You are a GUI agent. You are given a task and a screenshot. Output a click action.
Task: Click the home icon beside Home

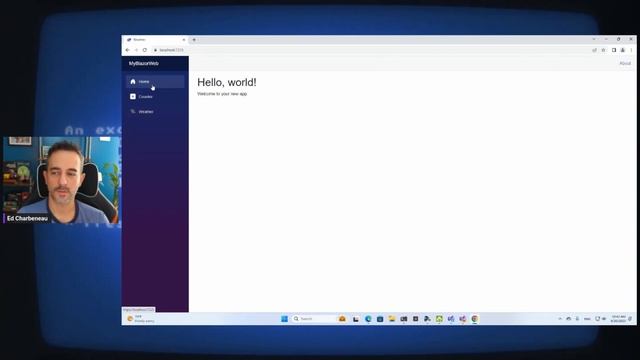click(x=133, y=82)
